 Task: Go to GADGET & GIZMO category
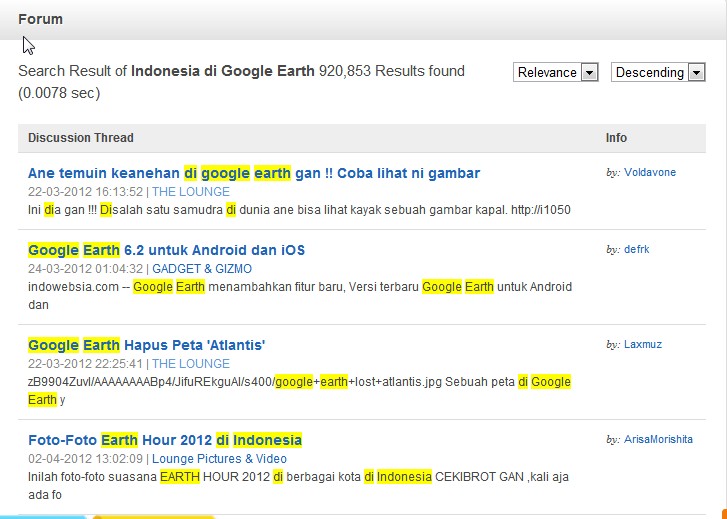(201, 269)
